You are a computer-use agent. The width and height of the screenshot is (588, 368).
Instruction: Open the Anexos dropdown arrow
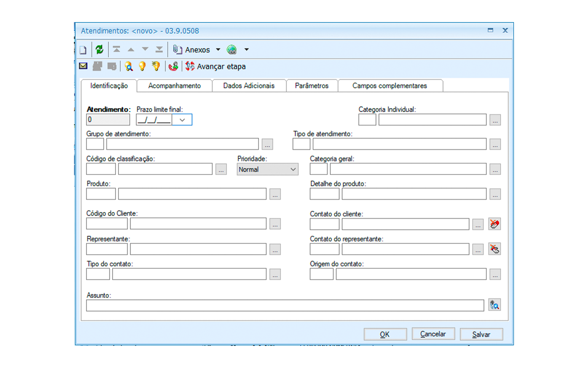[x=218, y=49]
